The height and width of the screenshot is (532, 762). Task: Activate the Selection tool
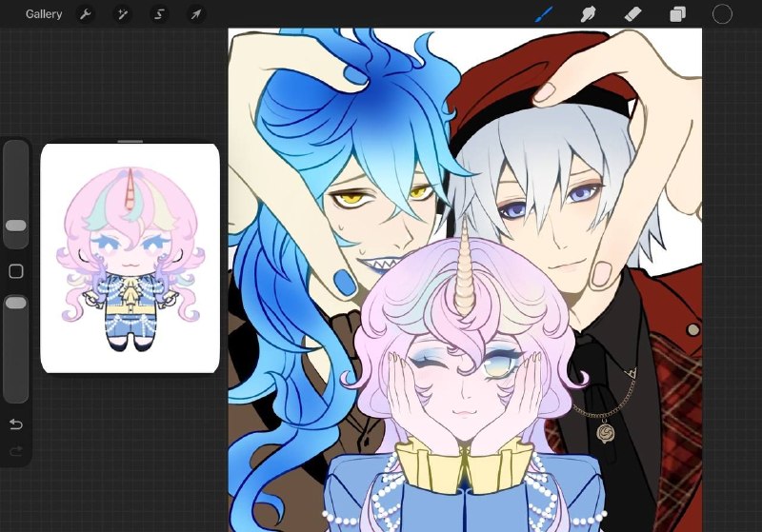[x=159, y=14]
